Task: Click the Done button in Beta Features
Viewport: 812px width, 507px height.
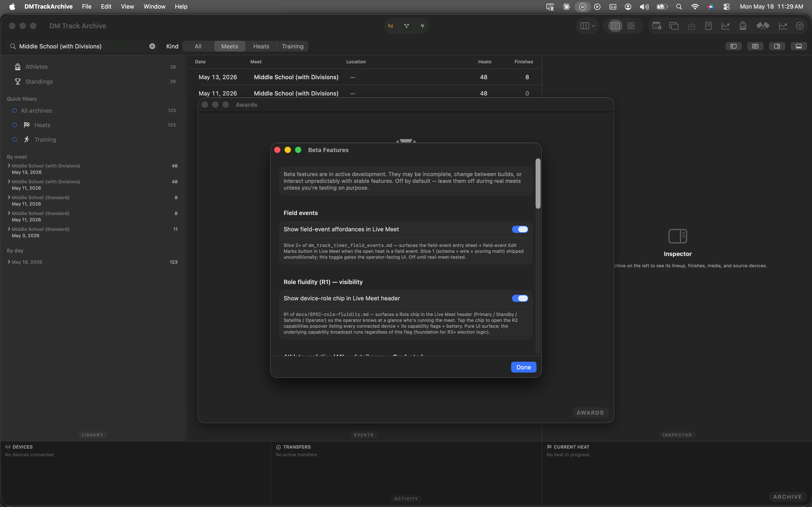Action: click(x=523, y=367)
